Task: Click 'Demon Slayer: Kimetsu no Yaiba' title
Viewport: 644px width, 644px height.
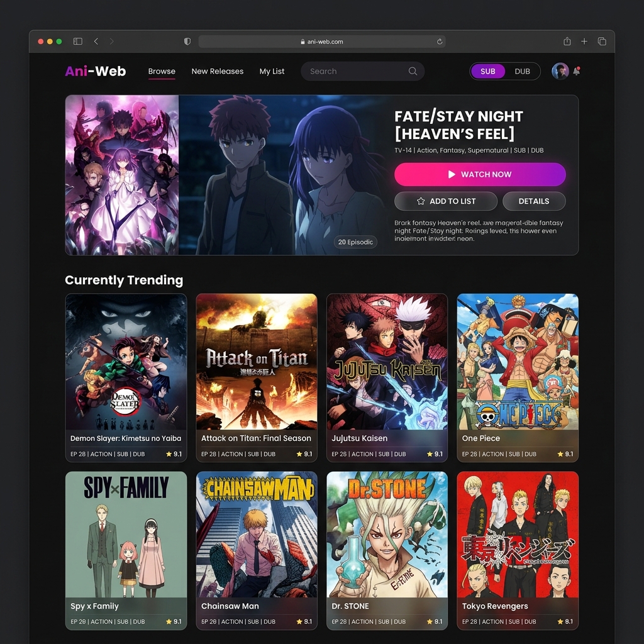Action: [126, 438]
